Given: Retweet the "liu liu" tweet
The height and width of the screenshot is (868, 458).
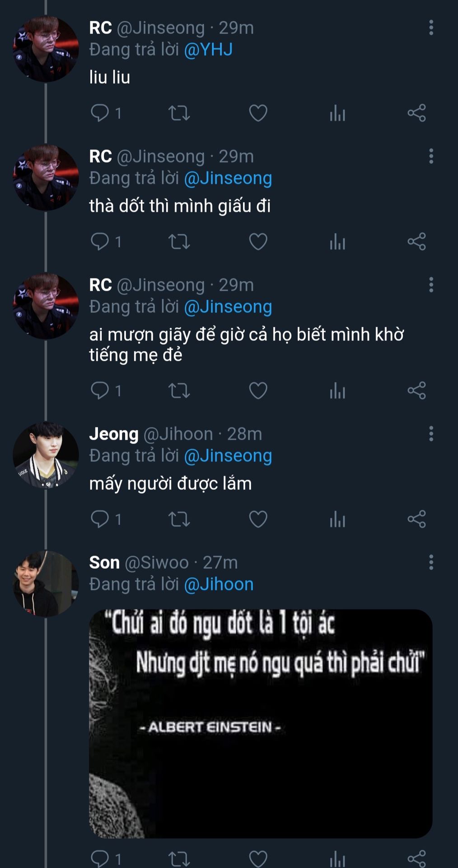Looking at the screenshot, I should [x=179, y=113].
